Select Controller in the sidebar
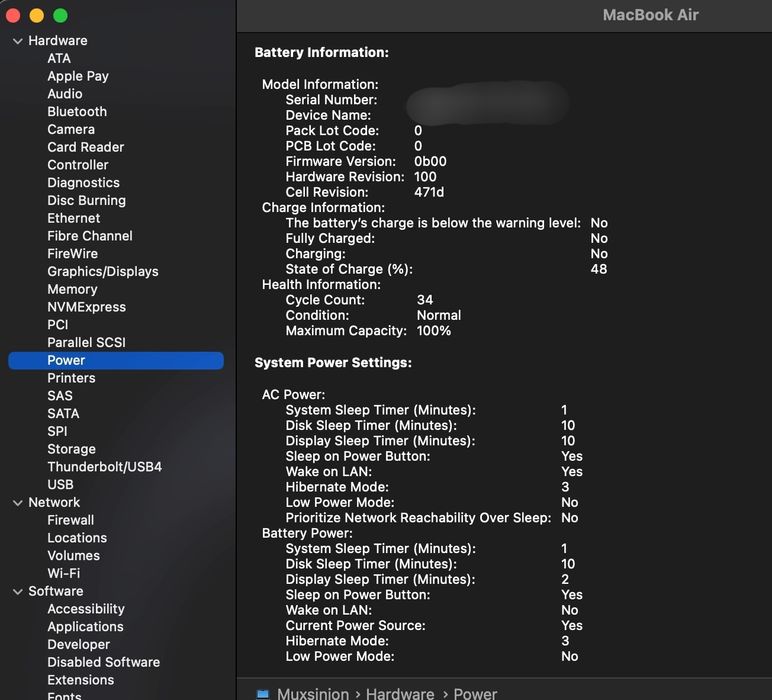The width and height of the screenshot is (772, 700). pyautogui.click(x=78, y=165)
